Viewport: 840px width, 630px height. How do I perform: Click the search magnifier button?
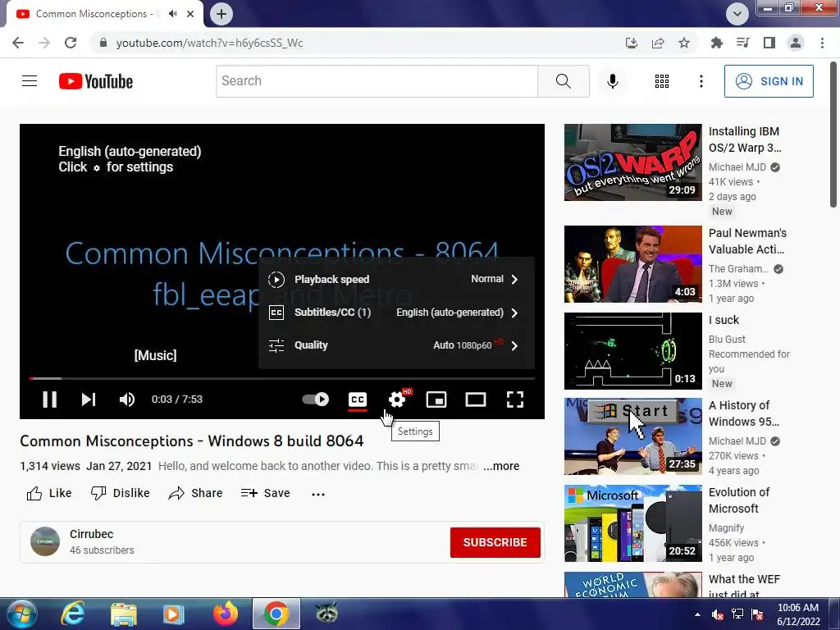[x=563, y=81]
